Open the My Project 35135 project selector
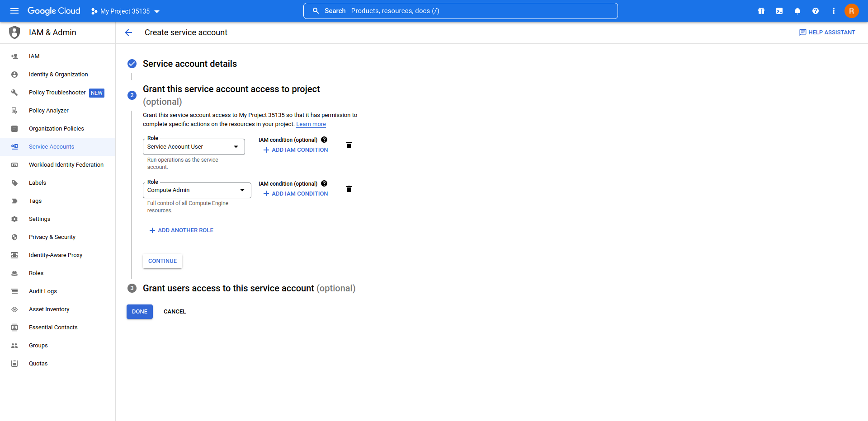Viewport: 868px width, 421px height. pyautogui.click(x=125, y=11)
